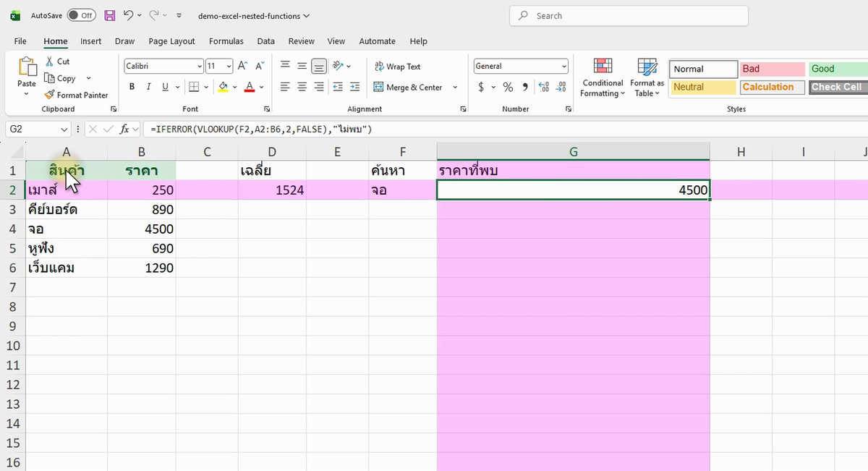Toggle Bold formatting

[132, 87]
